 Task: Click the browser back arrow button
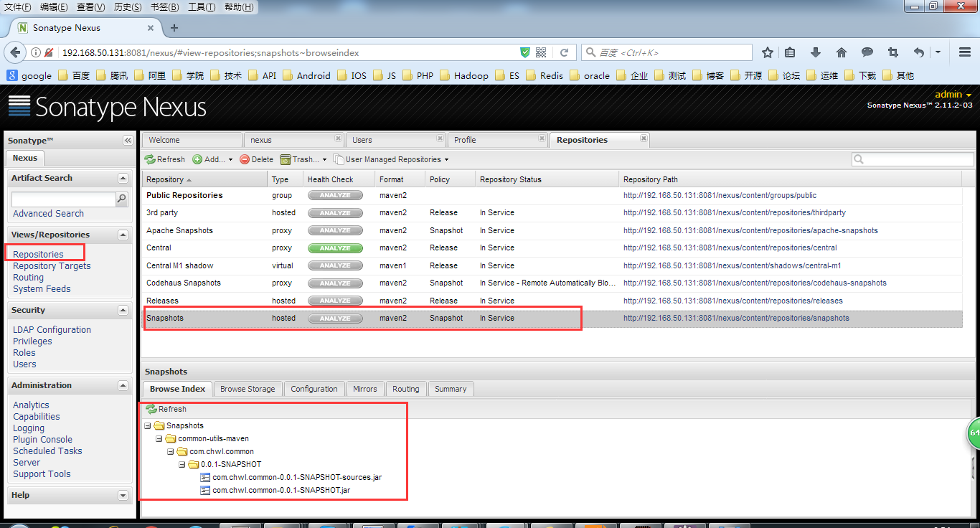14,52
